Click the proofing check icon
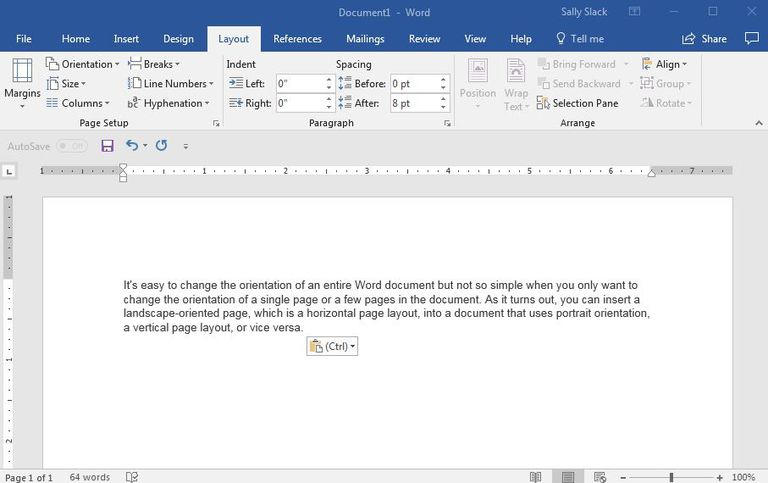Viewport: 768px width, 483px height. click(x=132, y=477)
